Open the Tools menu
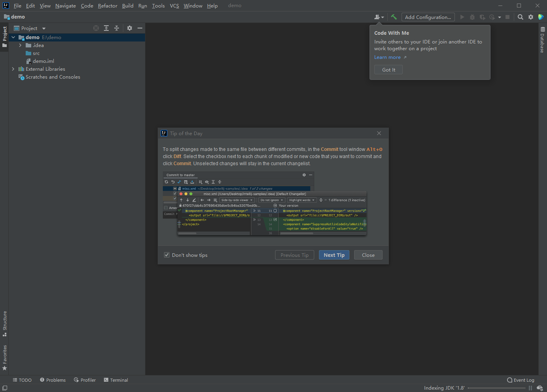The image size is (547, 392). 158,6
